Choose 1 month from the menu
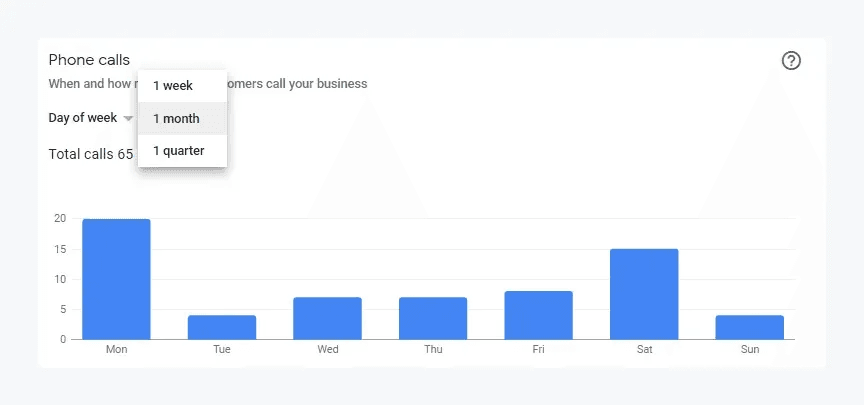This screenshot has height=405, width=864. (176, 119)
